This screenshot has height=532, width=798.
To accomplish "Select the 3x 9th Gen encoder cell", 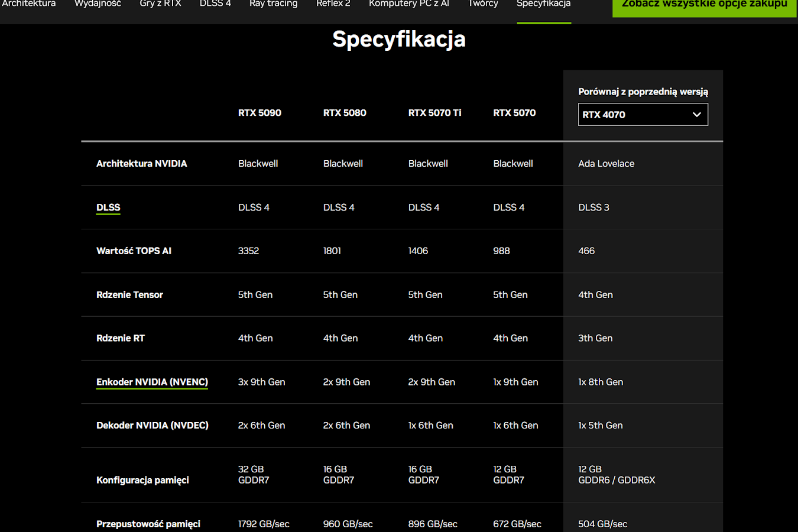I will [x=262, y=382].
